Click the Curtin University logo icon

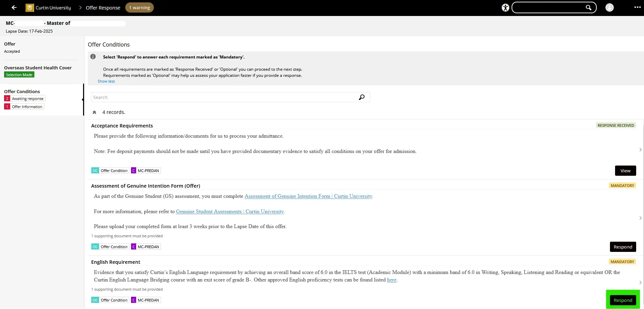[x=30, y=8]
